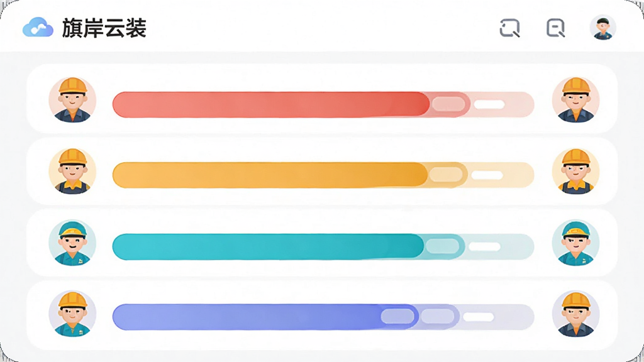This screenshot has width=644, height=362.
Task: Click left worker avatar on orange row
Action: tap(72, 171)
